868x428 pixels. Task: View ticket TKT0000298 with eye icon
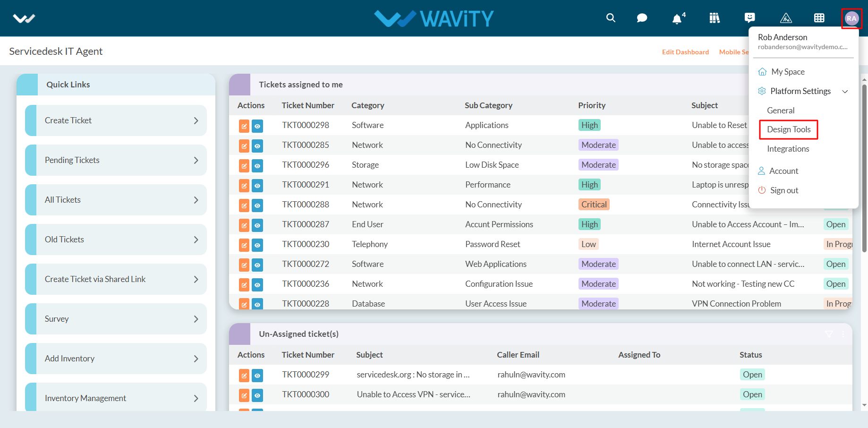coord(257,126)
